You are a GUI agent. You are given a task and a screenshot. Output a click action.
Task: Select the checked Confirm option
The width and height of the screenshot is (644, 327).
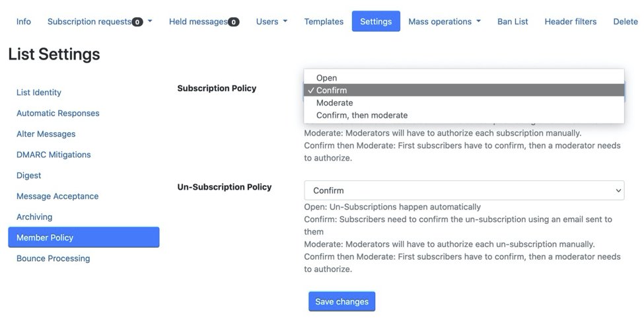point(332,91)
